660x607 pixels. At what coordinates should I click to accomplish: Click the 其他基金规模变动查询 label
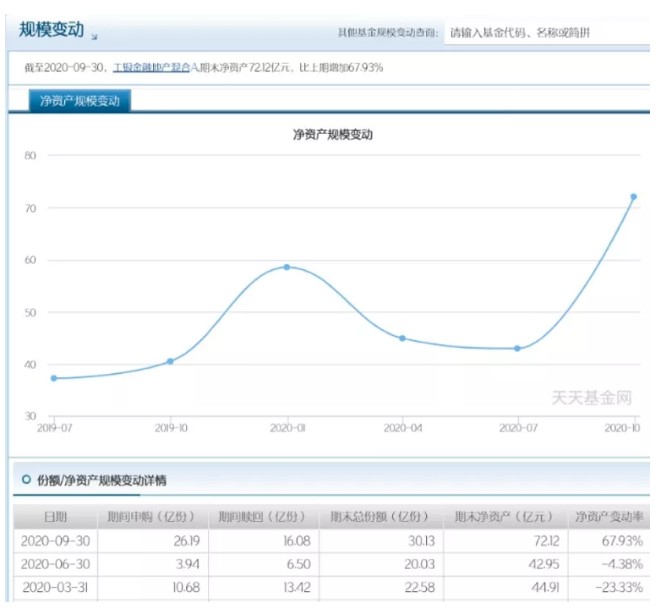click(388, 32)
